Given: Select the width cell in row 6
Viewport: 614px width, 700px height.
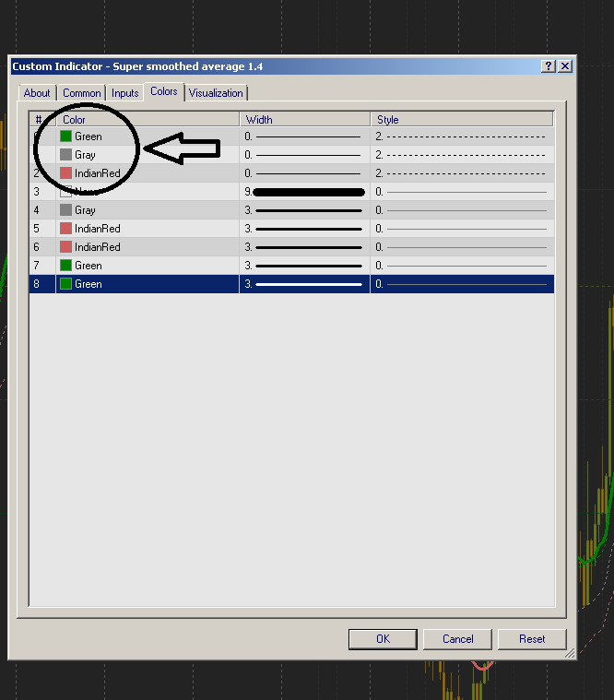Looking at the screenshot, I should pos(305,247).
